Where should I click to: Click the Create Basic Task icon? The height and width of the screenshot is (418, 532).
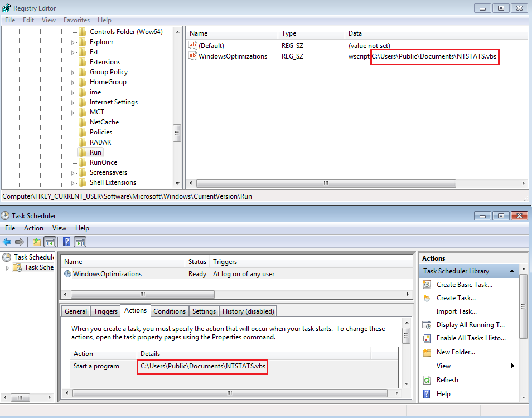point(427,285)
